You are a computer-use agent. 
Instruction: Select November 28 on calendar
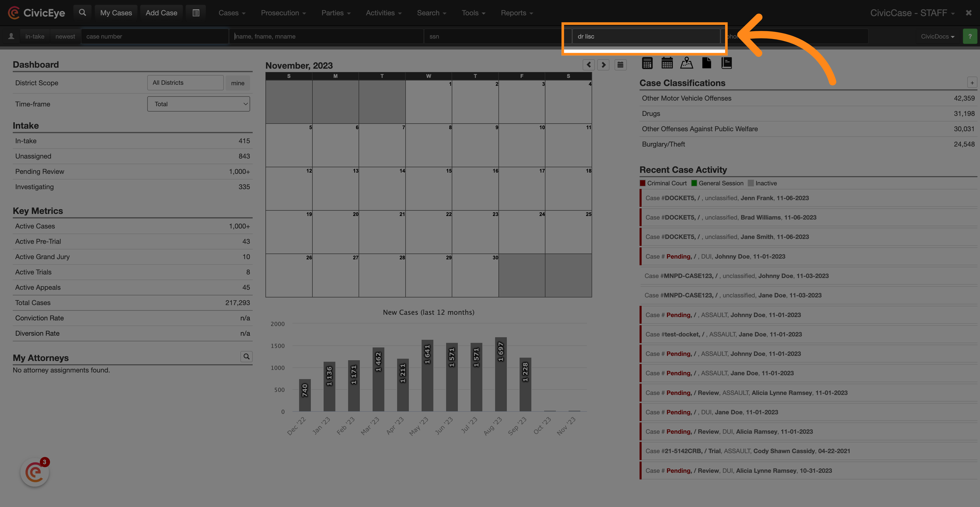coord(382,275)
